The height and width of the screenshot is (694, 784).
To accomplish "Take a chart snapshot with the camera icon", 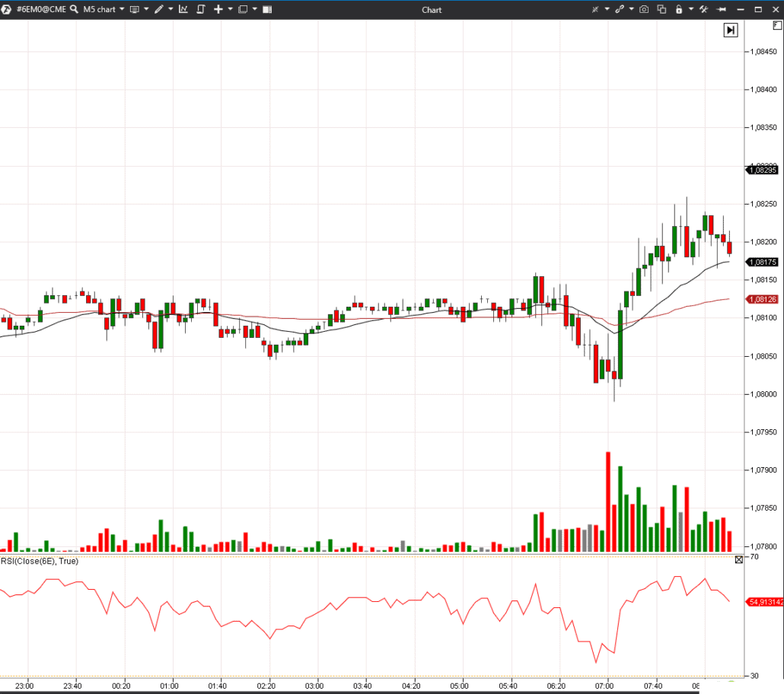I will [x=644, y=10].
